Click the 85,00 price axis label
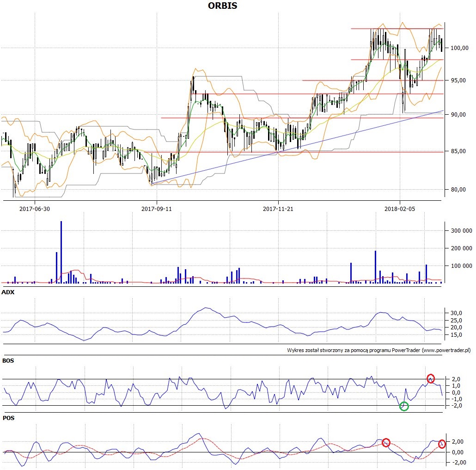This screenshot has height=470, width=476. click(x=458, y=151)
